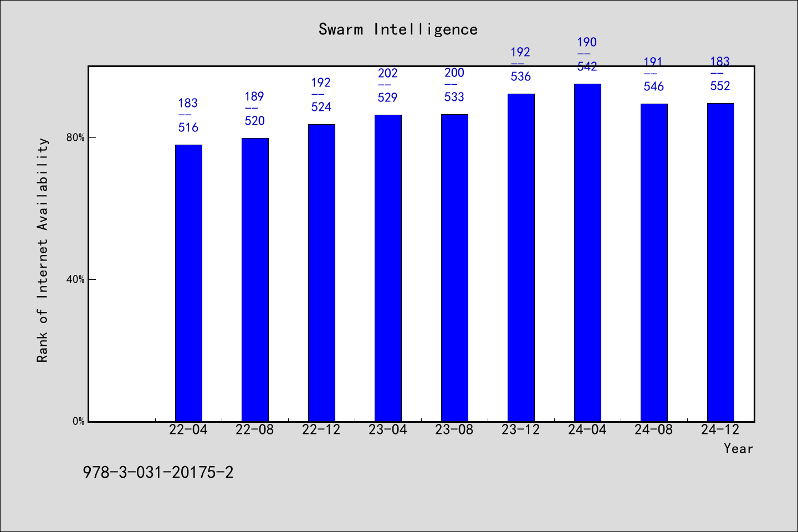Click the value 552 above the 24-12 bar
The height and width of the screenshot is (532, 798).
pos(720,86)
